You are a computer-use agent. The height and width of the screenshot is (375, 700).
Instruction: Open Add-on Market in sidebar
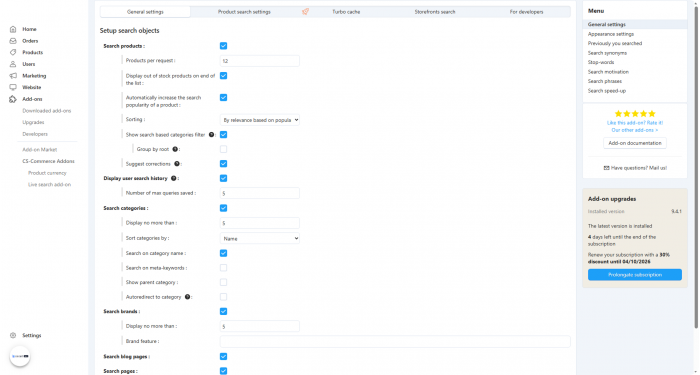(40, 150)
